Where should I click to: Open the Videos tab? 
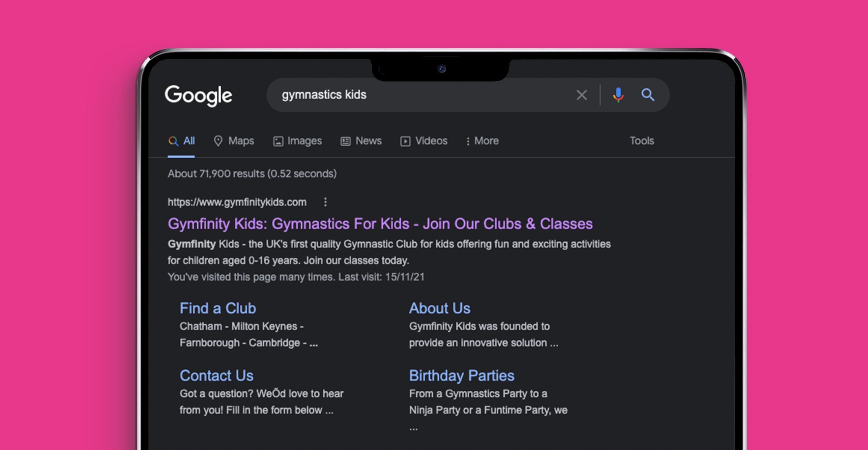point(423,141)
